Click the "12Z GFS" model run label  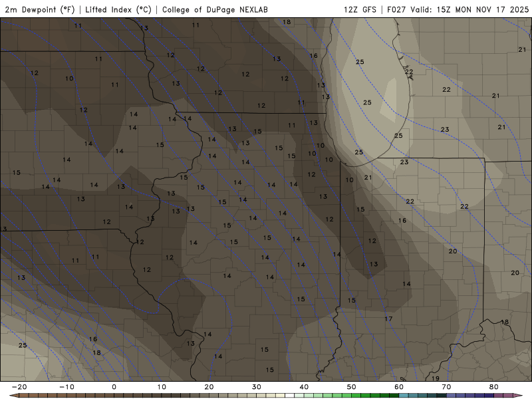point(360,9)
